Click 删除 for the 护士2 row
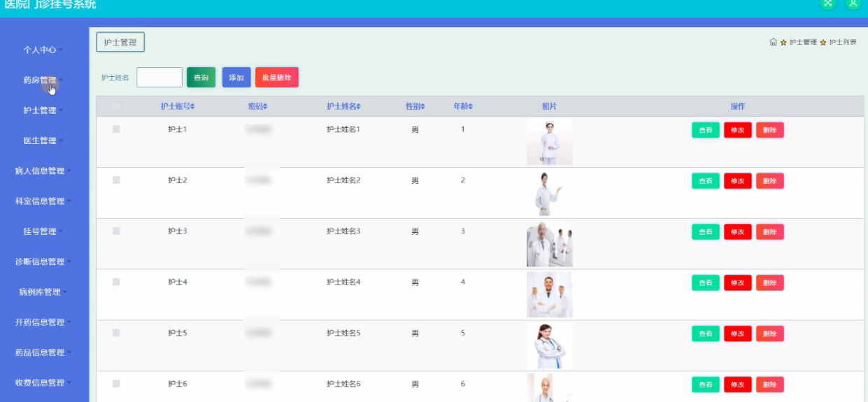The width and height of the screenshot is (868, 402). point(770,181)
